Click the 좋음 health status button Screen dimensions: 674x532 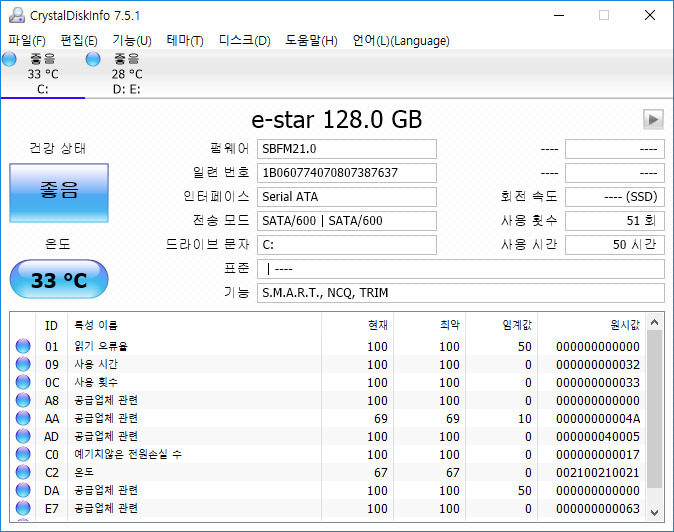click(59, 193)
